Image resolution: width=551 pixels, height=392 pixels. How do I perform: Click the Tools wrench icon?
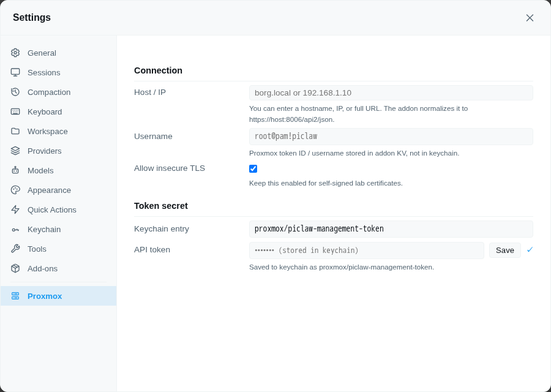[x=15, y=249]
